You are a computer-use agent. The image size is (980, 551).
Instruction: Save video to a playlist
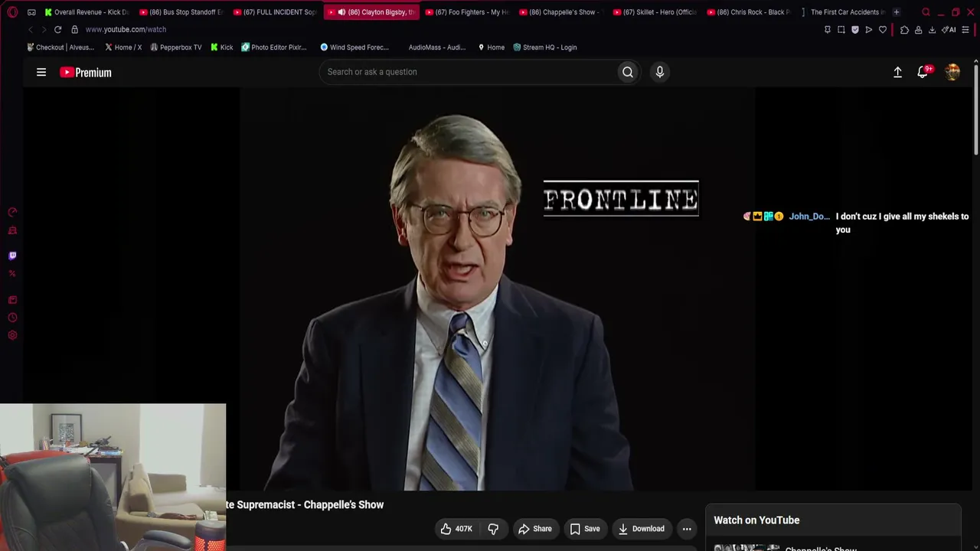pos(585,529)
